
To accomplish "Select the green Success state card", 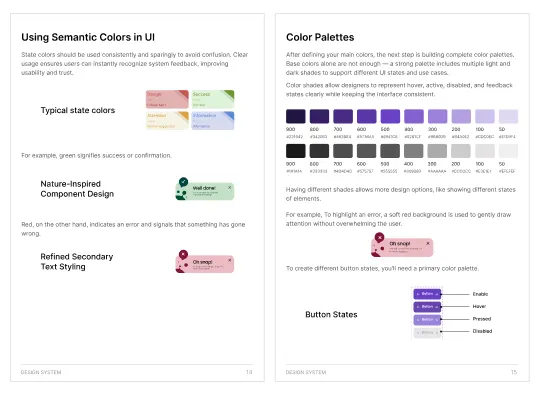I will (x=213, y=99).
